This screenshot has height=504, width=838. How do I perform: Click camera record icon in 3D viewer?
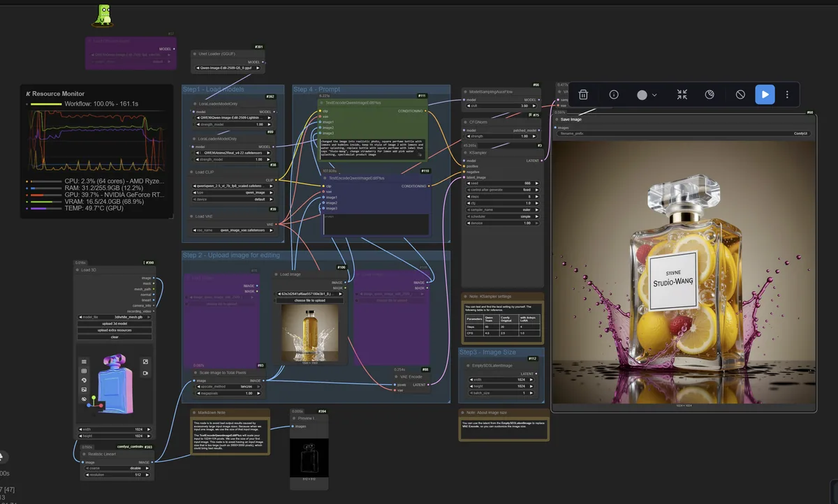pyautogui.click(x=145, y=373)
